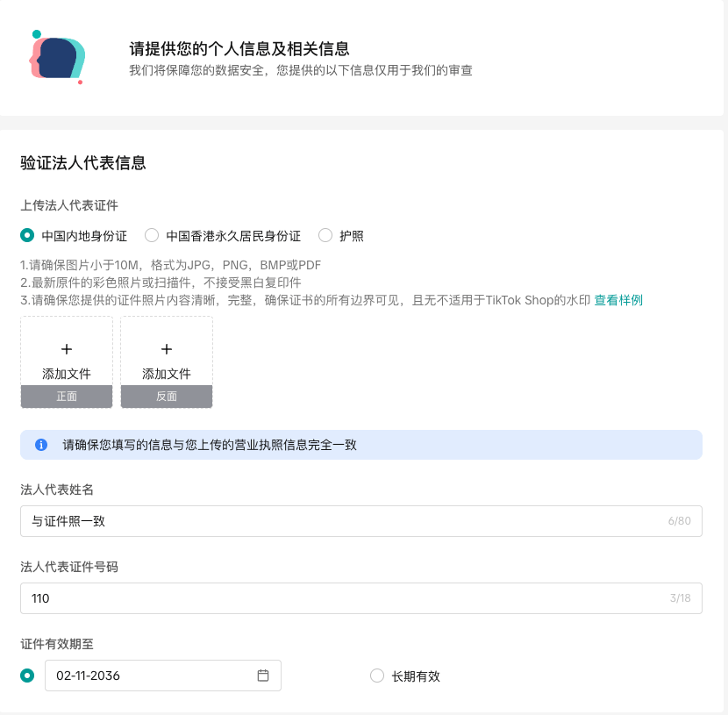
Task: Click the 正面 label under first upload box
Action: coord(67,396)
